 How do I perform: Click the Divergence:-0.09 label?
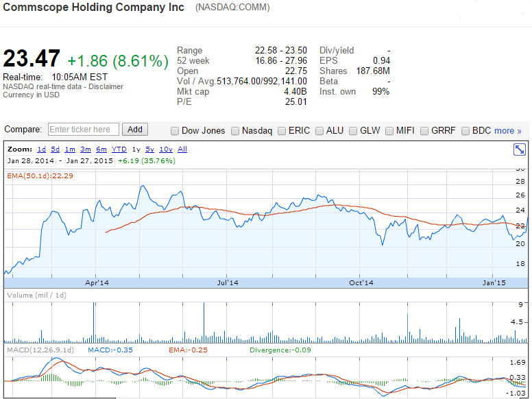click(x=280, y=350)
